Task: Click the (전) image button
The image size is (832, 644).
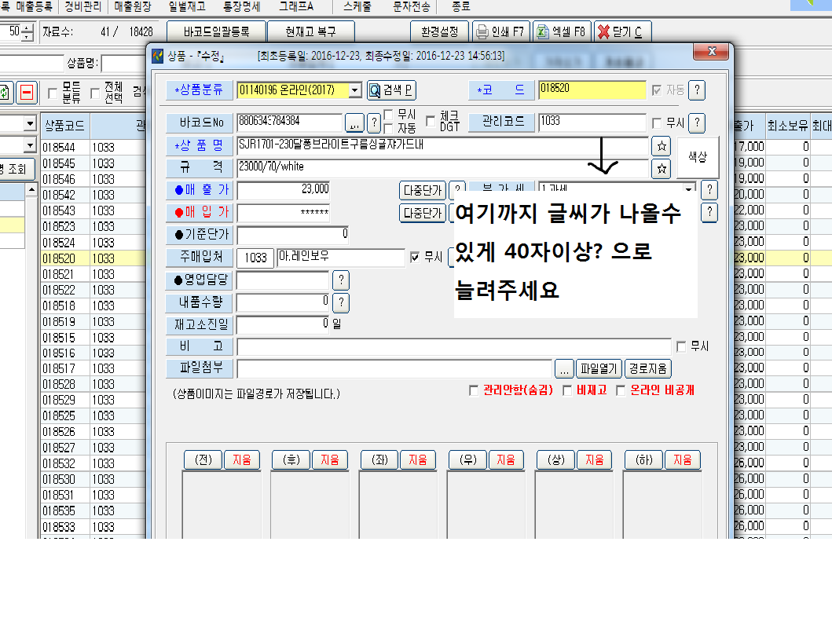Action: pos(203,459)
